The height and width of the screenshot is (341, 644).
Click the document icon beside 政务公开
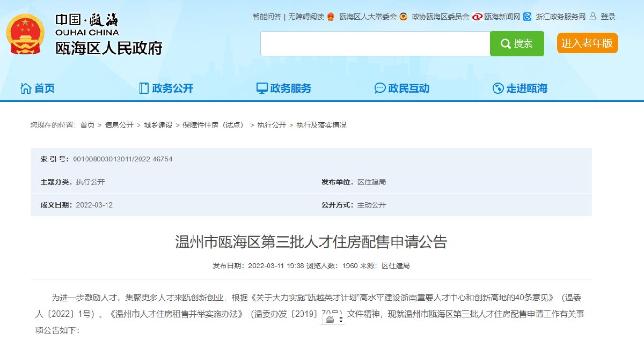(143, 88)
